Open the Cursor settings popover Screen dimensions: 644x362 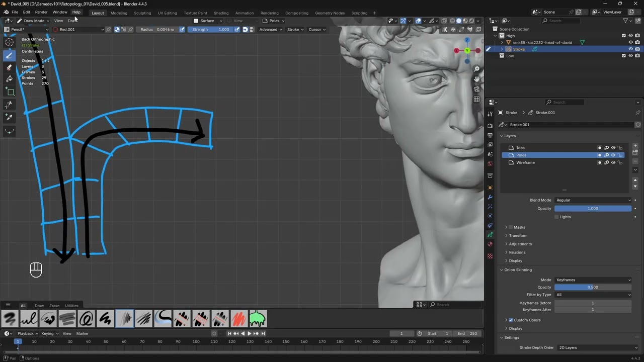(x=317, y=30)
